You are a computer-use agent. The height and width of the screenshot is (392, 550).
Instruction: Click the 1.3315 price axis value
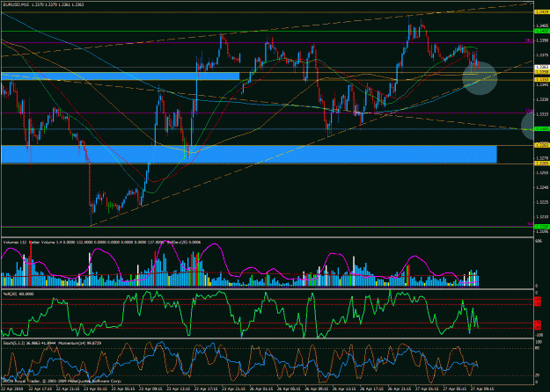(x=541, y=114)
